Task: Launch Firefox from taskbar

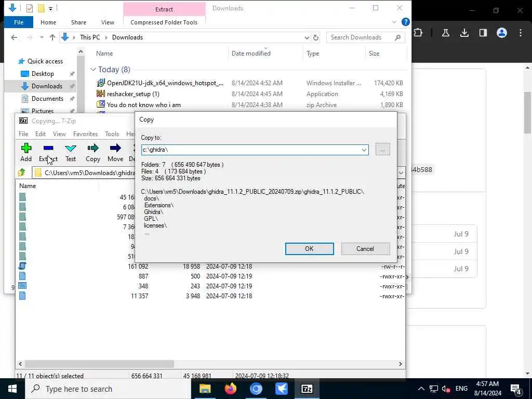Action: (x=230, y=389)
